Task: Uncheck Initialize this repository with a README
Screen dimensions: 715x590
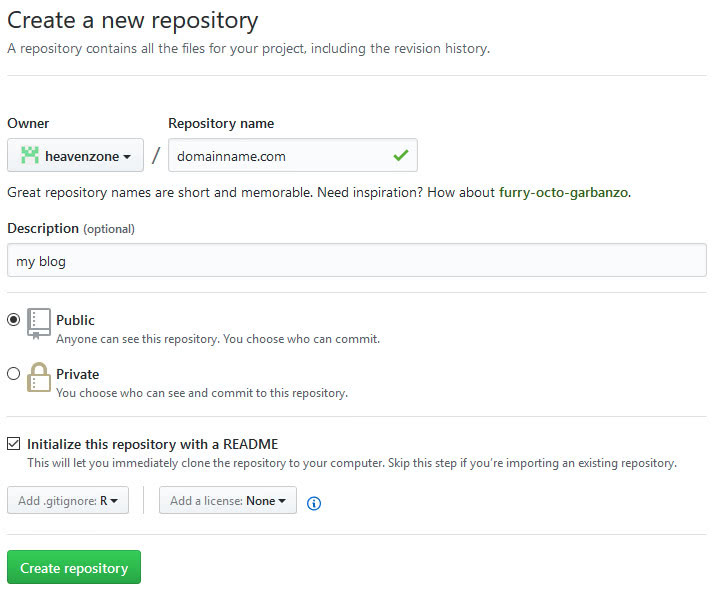Action: pos(14,444)
